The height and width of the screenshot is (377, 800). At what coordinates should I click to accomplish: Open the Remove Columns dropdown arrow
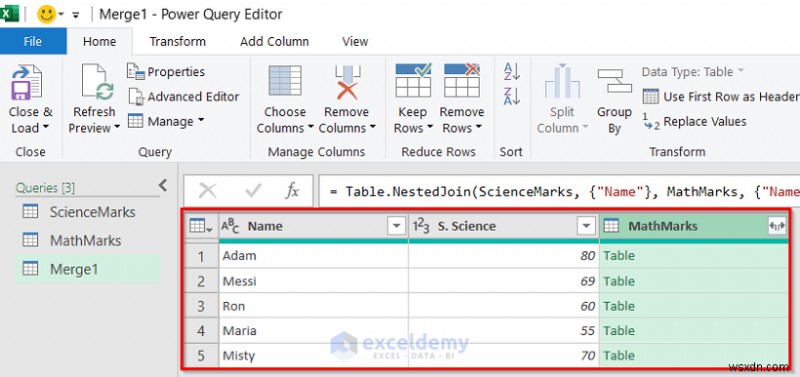pos(372,127)
